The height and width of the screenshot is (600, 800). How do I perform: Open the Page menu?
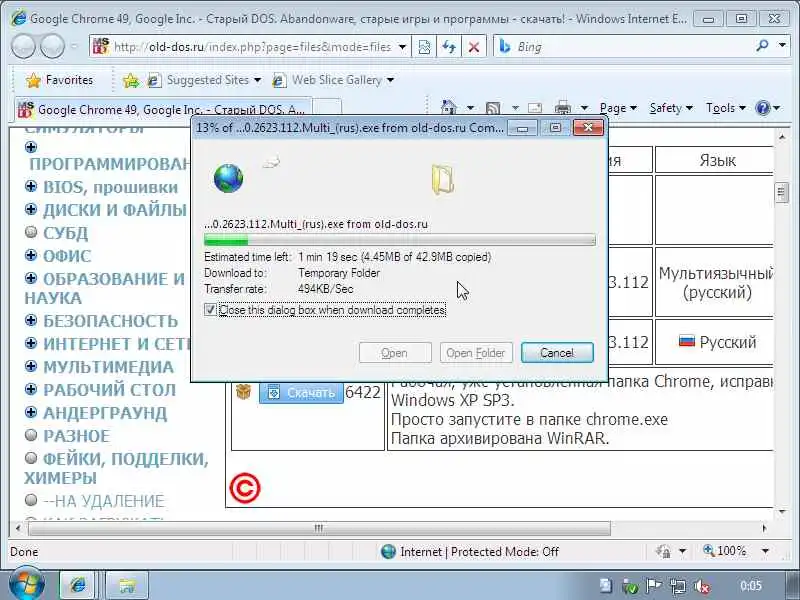[618, 108]
